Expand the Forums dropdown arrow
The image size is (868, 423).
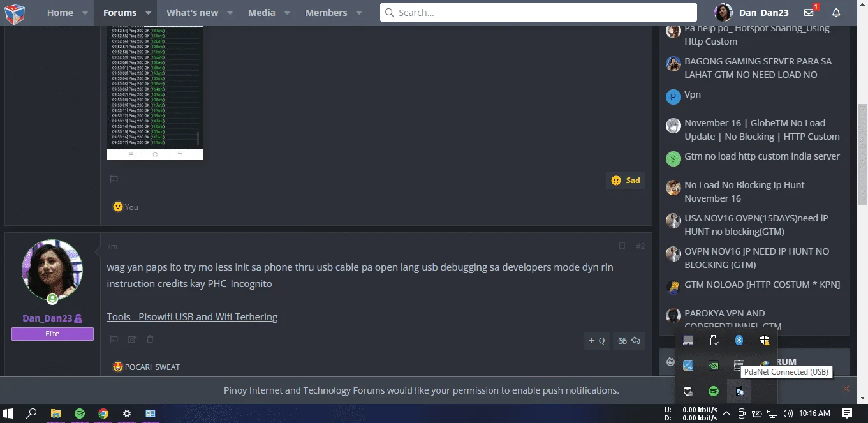(149, 13)
